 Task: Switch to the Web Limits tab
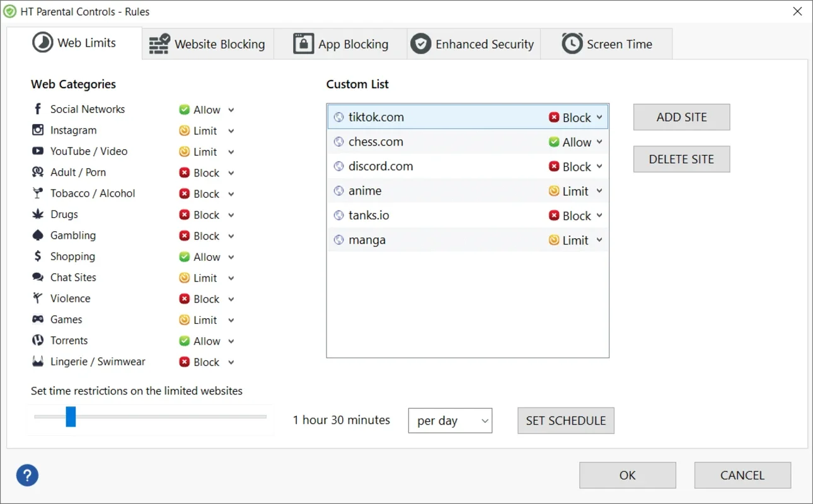[x=74, y=43]
